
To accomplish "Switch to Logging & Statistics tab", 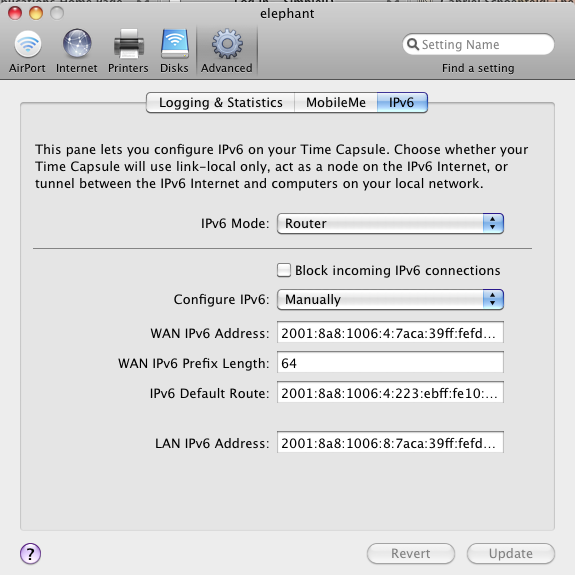I will (220, 102).
